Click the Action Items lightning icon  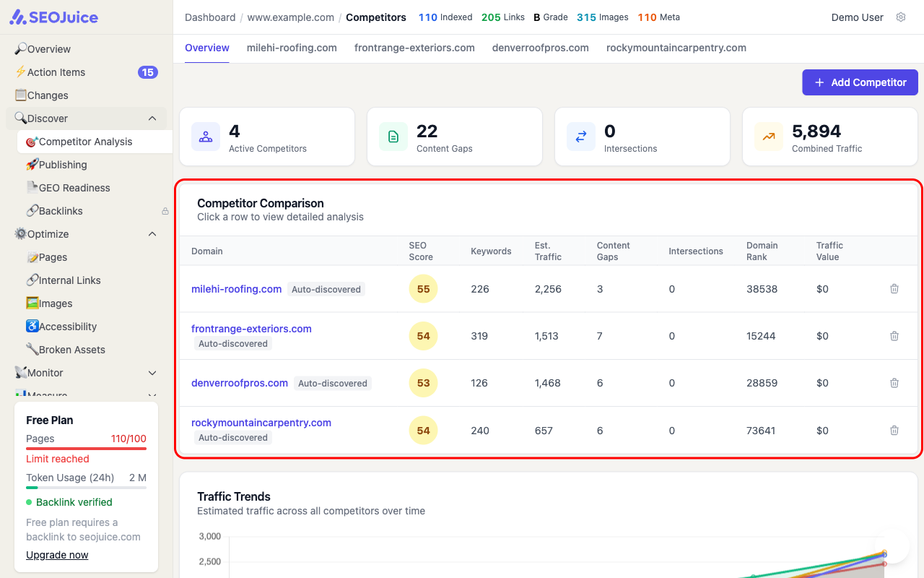pos(21,72)
